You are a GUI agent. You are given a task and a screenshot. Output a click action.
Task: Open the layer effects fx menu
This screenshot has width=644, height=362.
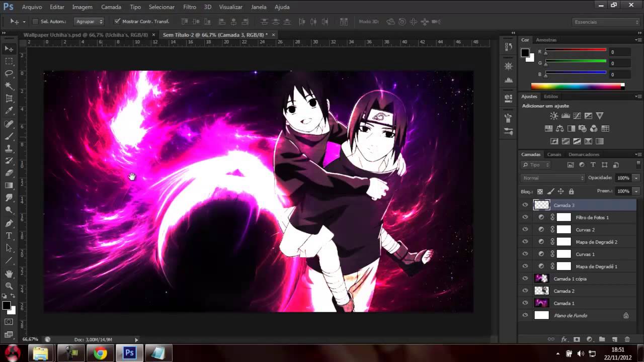564,339
